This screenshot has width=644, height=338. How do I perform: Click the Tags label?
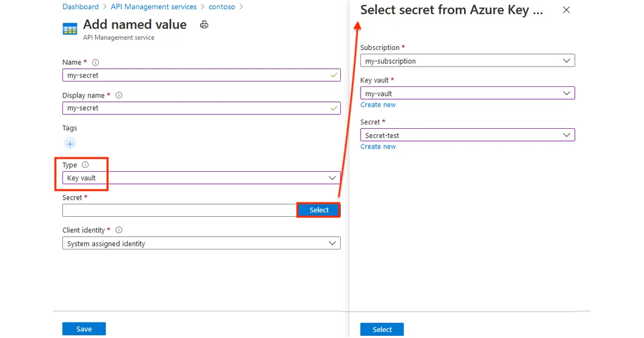pos(70,128)
